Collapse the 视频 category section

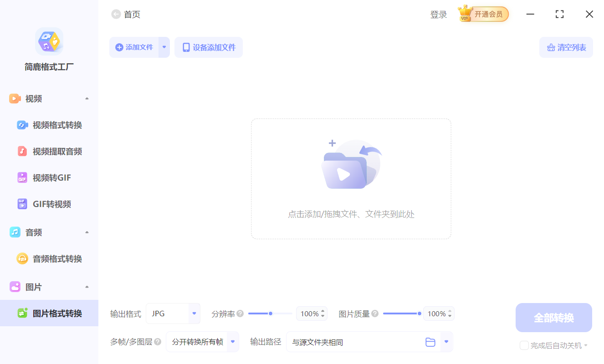click(87, 98)
